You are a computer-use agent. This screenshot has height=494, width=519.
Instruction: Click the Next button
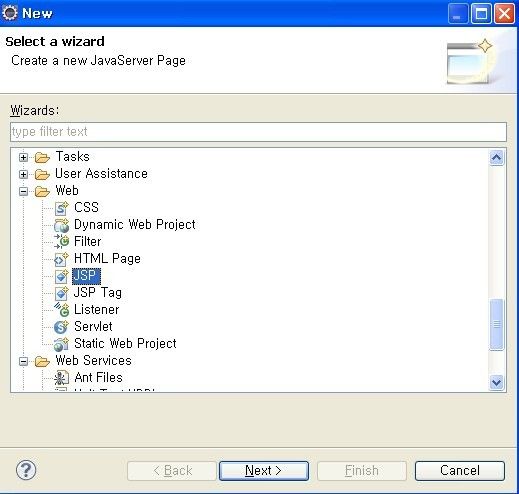pos(264,471)
